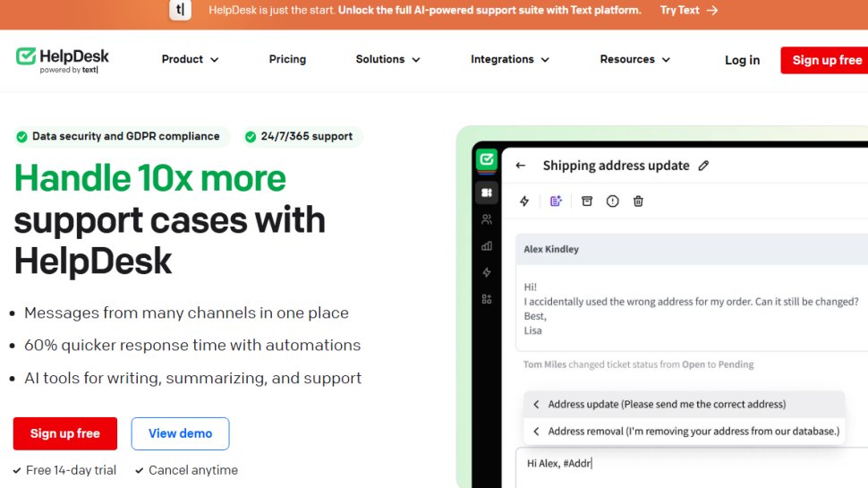Click the trash delete icon
This screenshot has width=868, height=488.
(638, 201)
